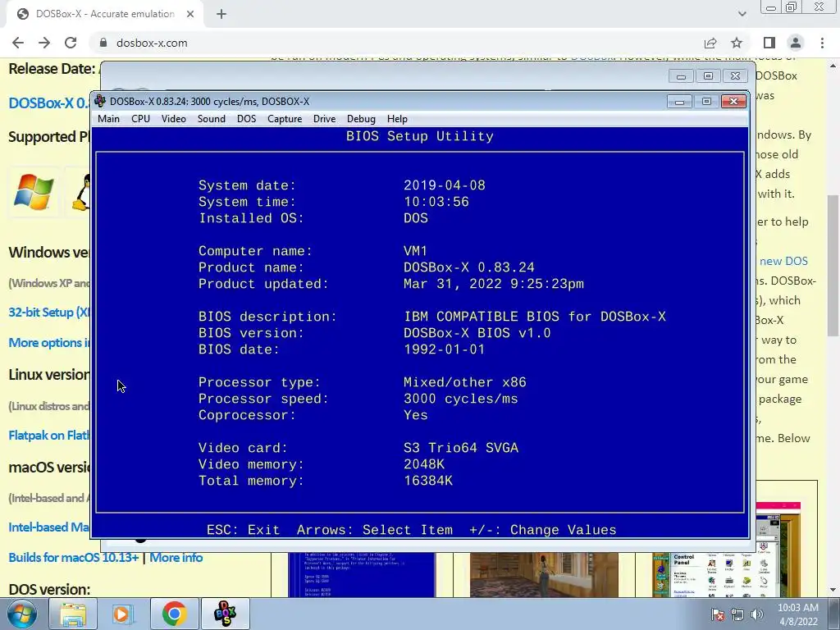Click the Computer name value VM1

coord(415,251)
